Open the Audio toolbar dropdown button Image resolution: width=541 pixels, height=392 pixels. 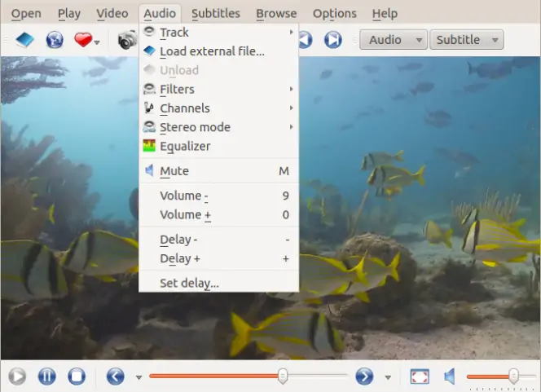click(x=394, y=40)
